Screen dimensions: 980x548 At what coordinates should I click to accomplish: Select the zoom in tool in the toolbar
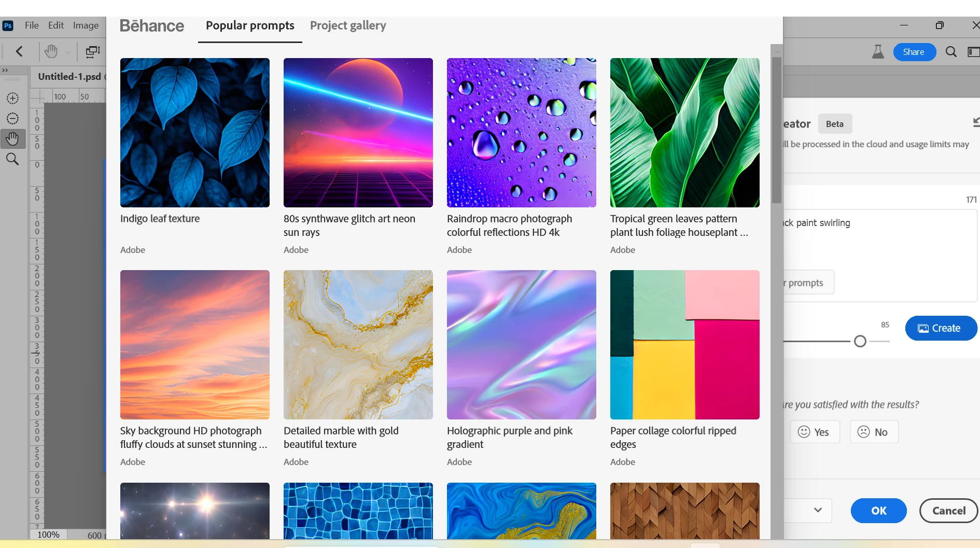12,99
